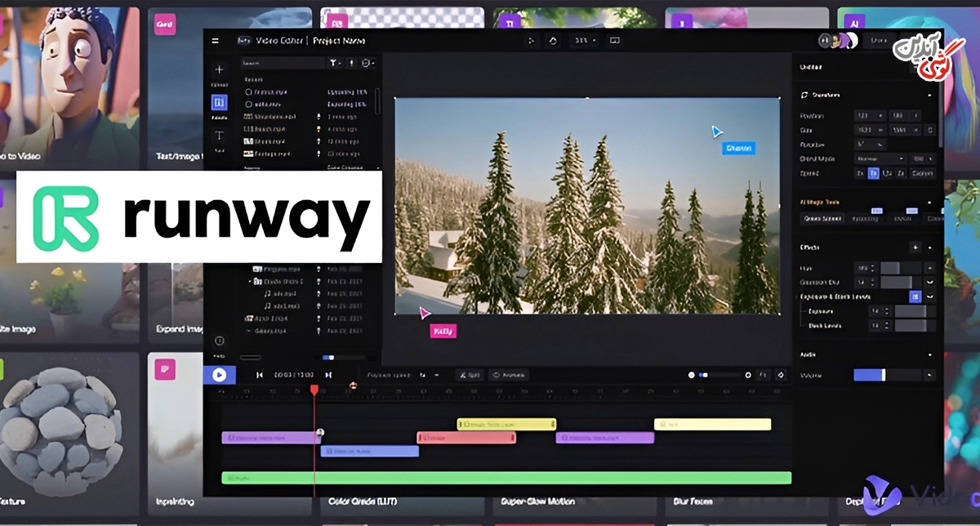The width and height of the screenshot is (980, 526).
Task: Click the search field in assets panel
Action: pos(282,63)
